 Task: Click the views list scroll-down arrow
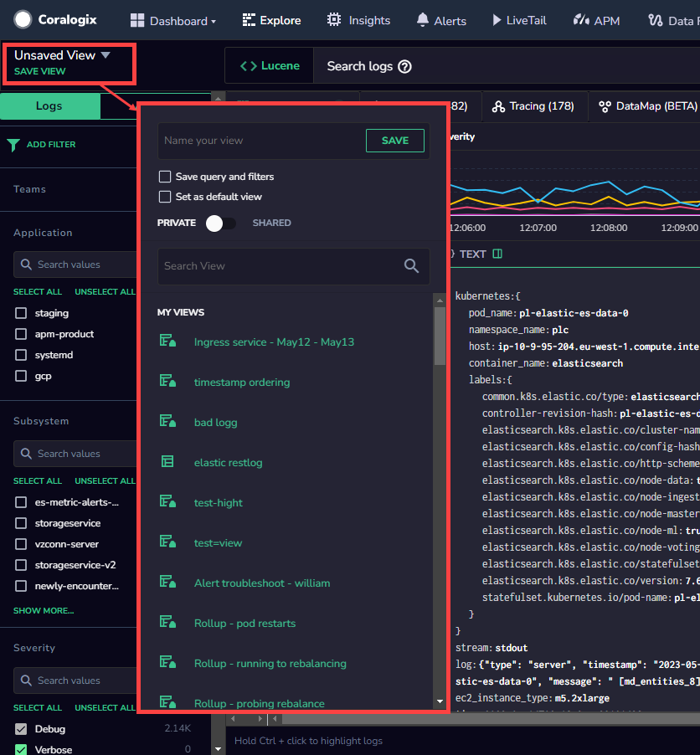pyautogui.click(x=440, y=701)
